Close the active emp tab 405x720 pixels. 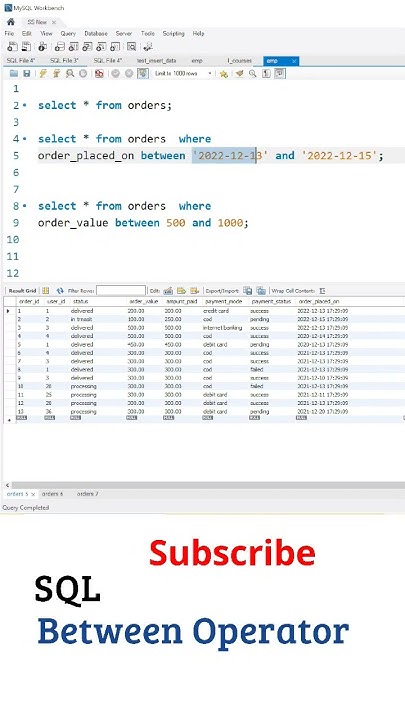click(294, 61)
